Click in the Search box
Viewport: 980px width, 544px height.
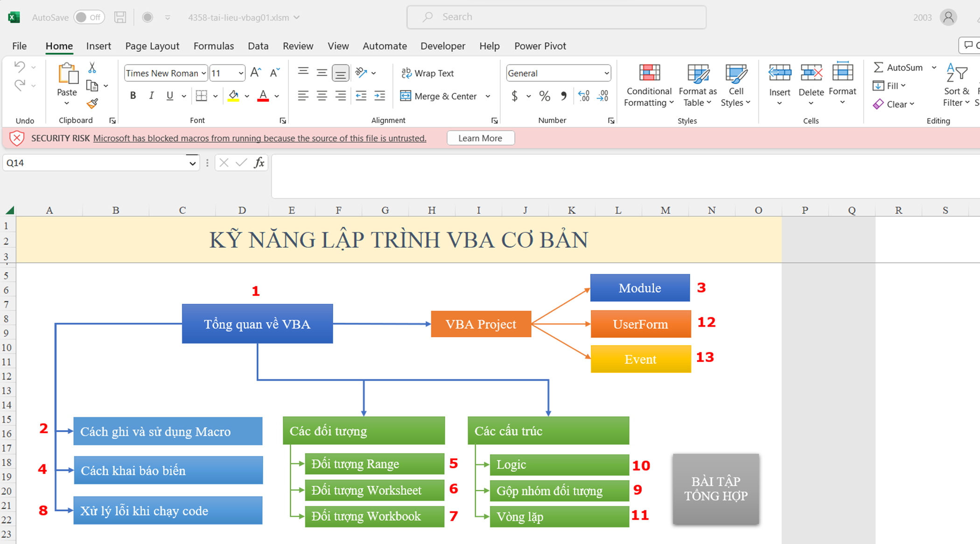pos(555,17)
